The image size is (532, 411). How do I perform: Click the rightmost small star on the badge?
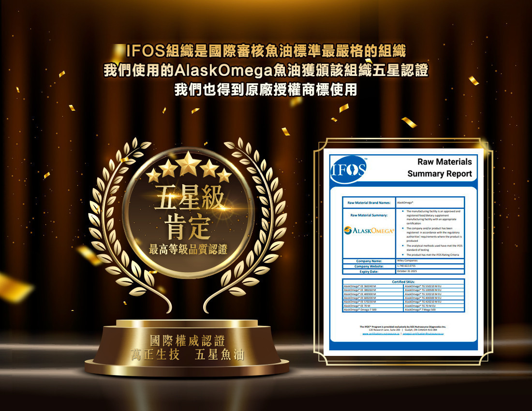click(224, 176)
